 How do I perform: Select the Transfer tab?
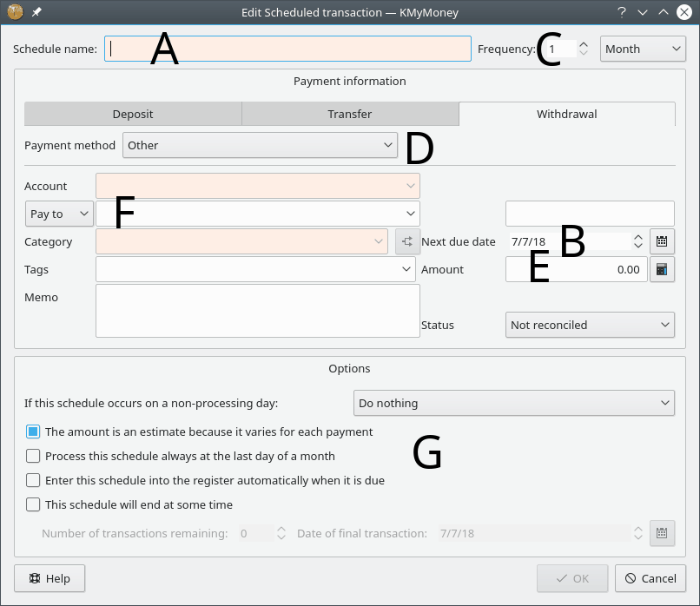(x=350, y=114)
